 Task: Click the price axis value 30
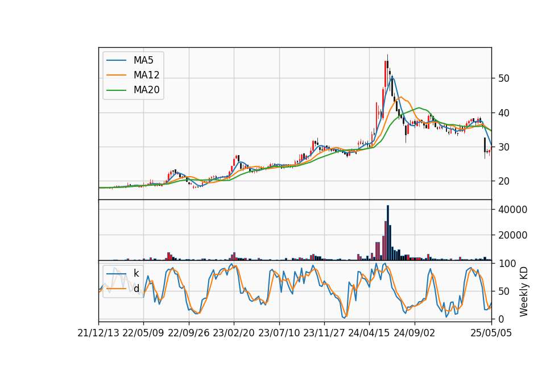tap(503, 147)
